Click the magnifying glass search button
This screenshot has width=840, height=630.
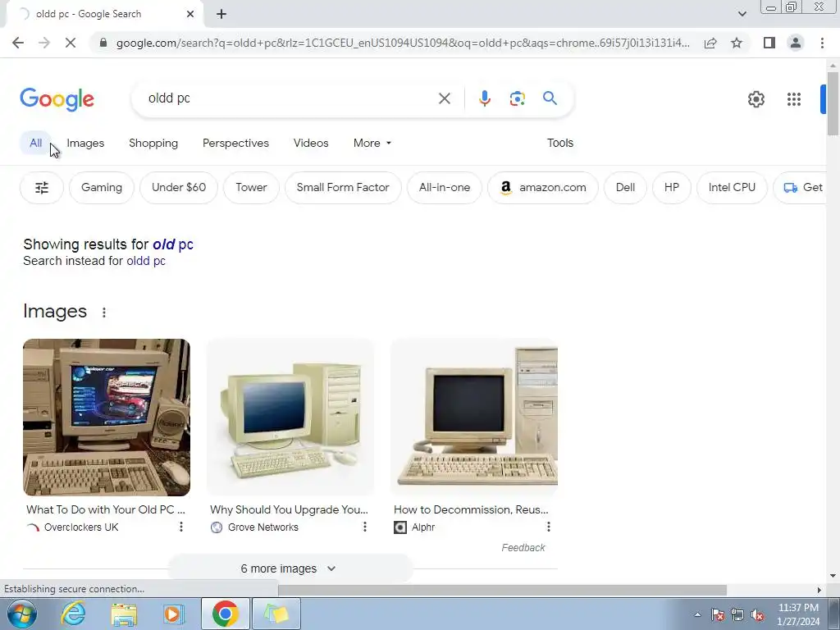click(x=550, y=98)
